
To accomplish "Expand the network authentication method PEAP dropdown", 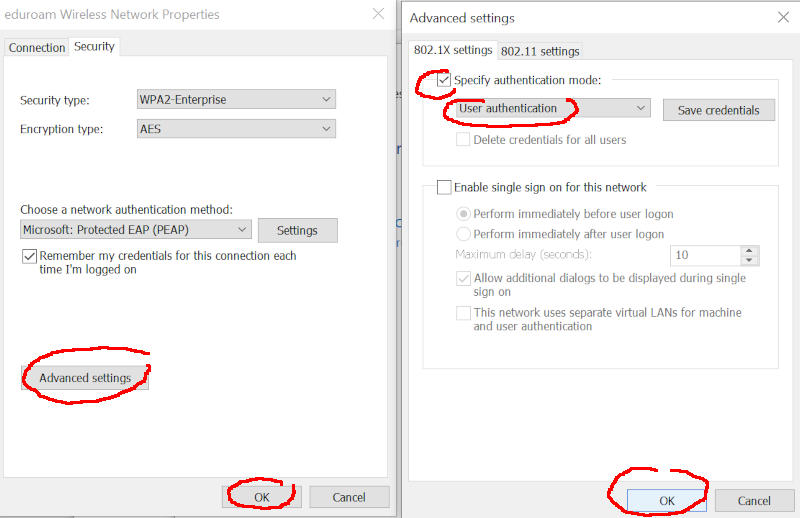I will click(x=136, y=230).
